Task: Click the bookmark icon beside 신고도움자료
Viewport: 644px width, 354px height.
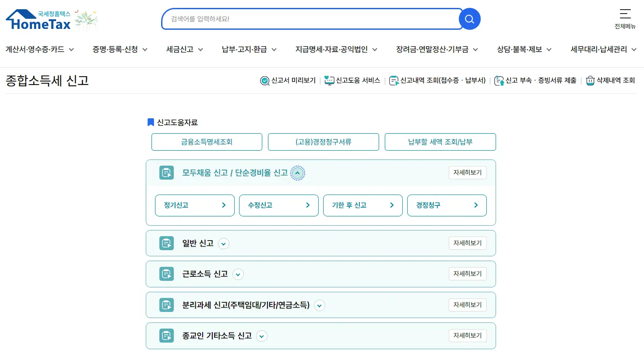Action: 150,122
